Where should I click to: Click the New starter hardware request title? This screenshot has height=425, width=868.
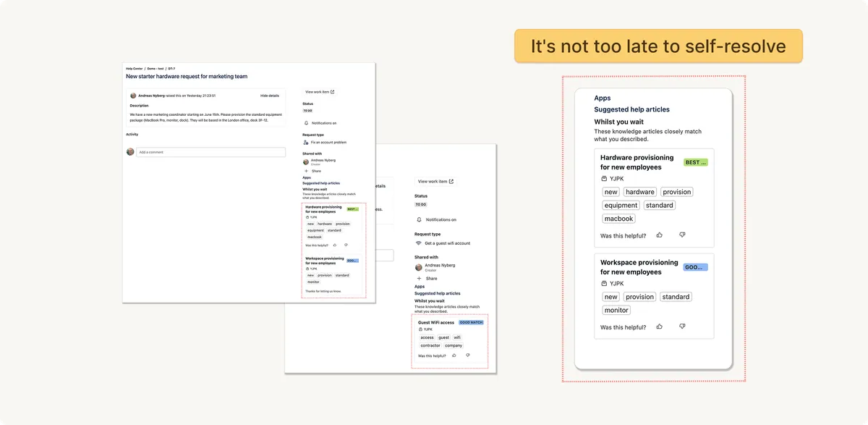187,76
